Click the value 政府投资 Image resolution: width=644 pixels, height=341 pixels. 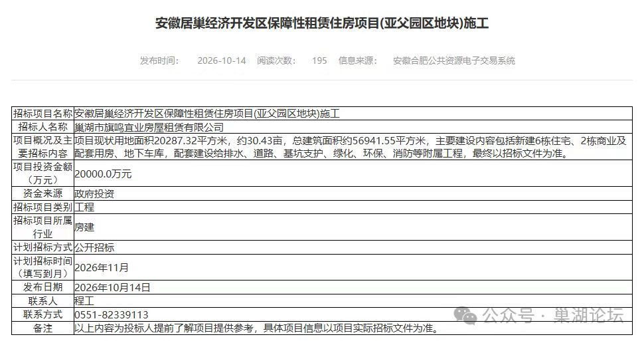coord(94,193)
